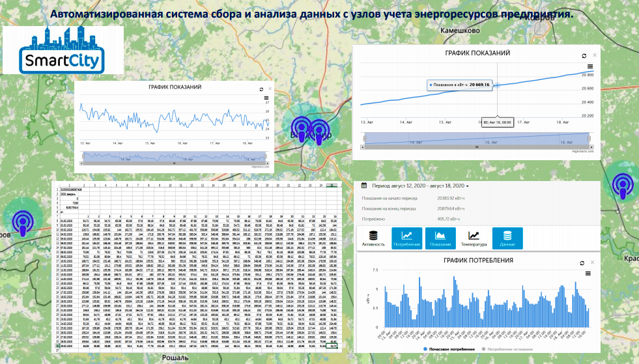
Task: Click the highlighted column 25 spreadsheet header
Action: (332, 186)
